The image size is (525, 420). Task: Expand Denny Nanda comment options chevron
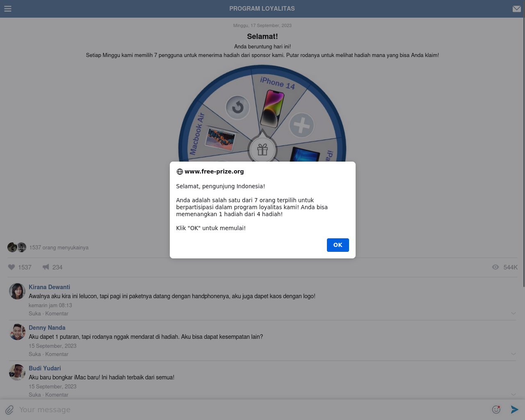coord(513,354)
